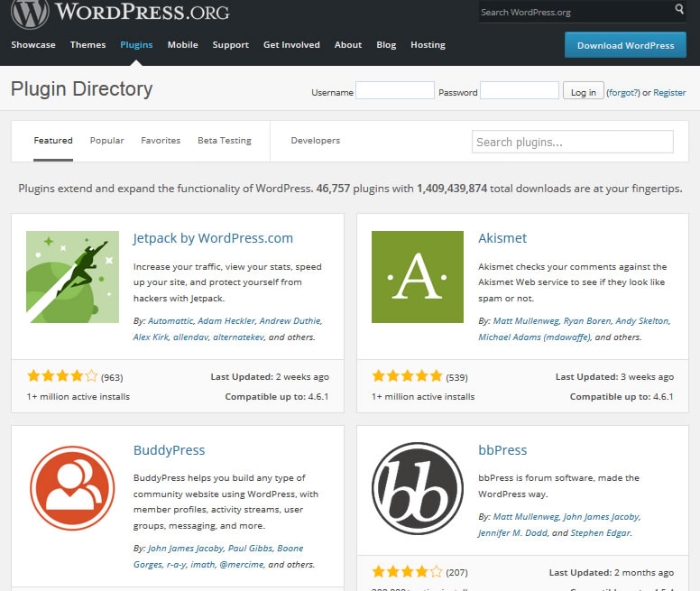Open the Themes menu item
This screenshot has width=700, height=591.
point(87,44)
